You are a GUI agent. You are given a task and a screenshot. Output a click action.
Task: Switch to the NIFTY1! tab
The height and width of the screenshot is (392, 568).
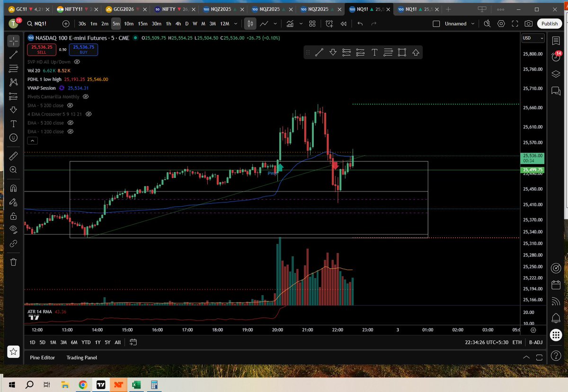coord(79,9)
